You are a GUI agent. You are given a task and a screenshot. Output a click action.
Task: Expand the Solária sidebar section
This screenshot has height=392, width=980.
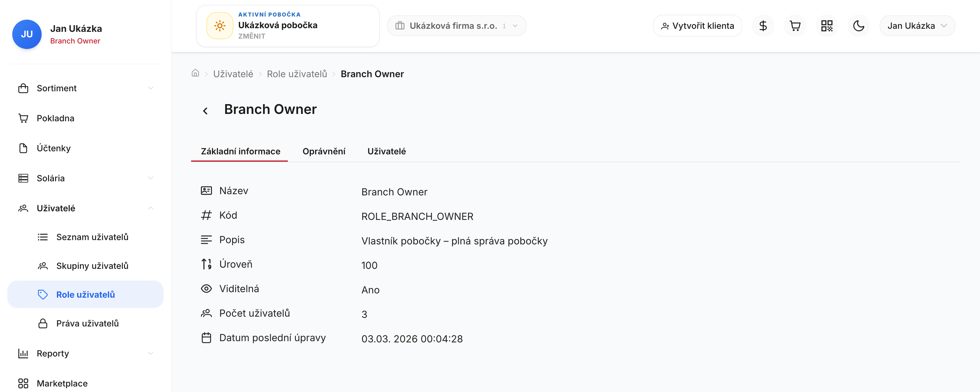point(86,178)
